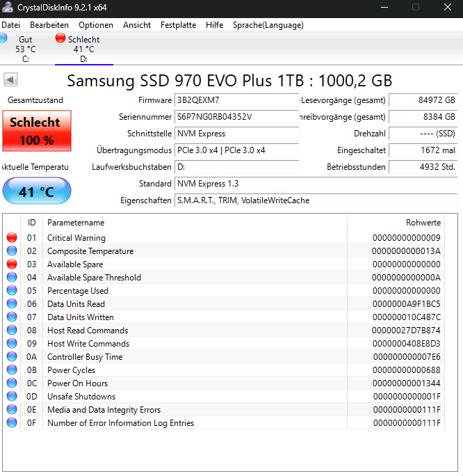Open the Festplatte menu

tap(178, 25)
